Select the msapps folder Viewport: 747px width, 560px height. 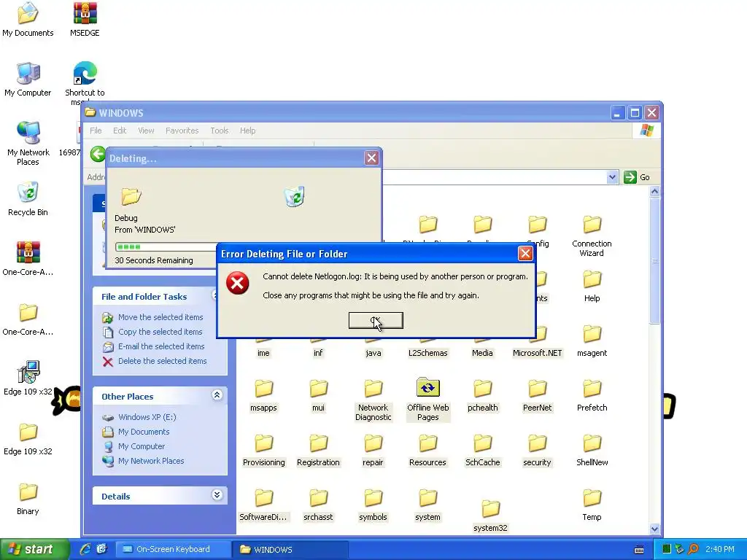(x=263, y=395)
